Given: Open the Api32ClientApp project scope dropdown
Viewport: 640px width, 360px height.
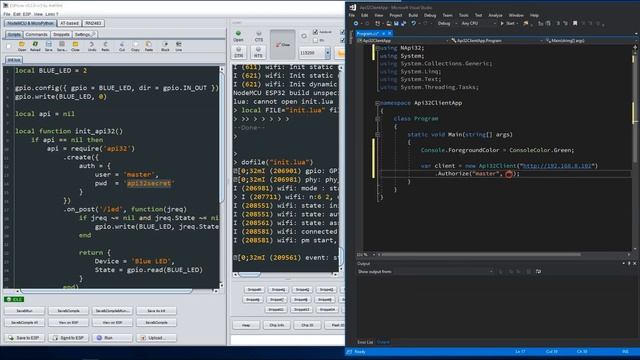Looking at the screenshot, I should [402, 41].
